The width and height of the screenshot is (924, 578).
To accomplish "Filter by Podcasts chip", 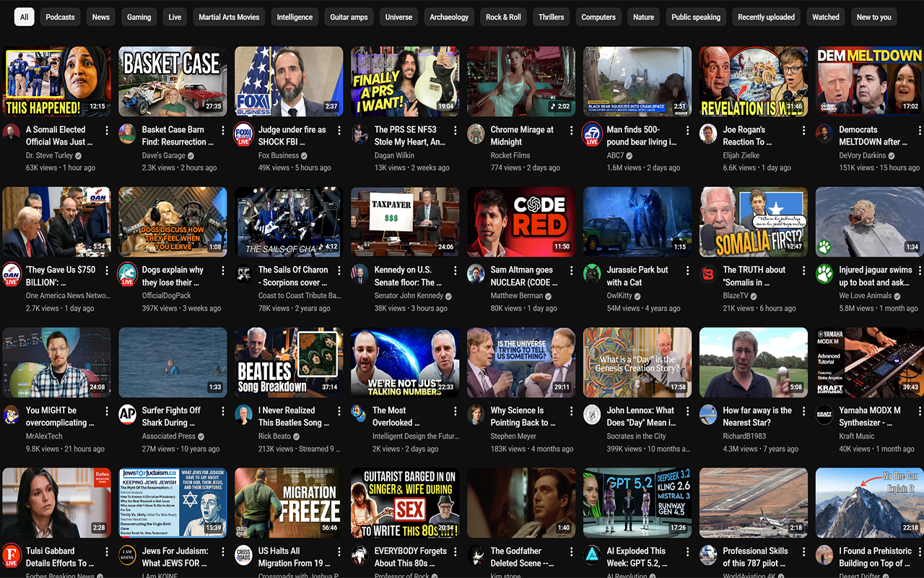I will tap(60, 17).
